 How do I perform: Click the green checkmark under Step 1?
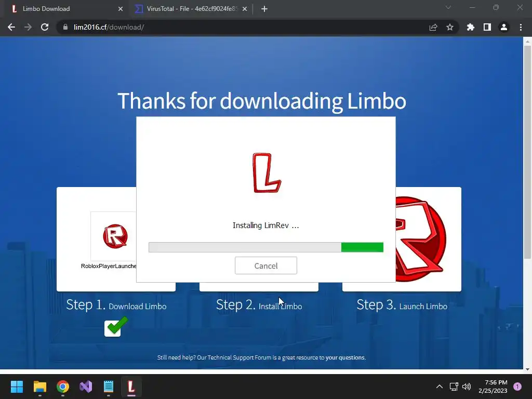coord(116,326)
